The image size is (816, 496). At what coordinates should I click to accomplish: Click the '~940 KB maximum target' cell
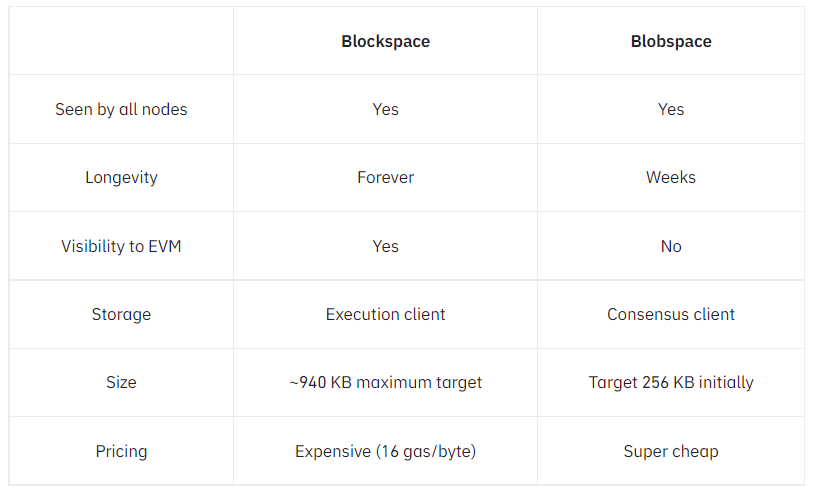point(385,382)
